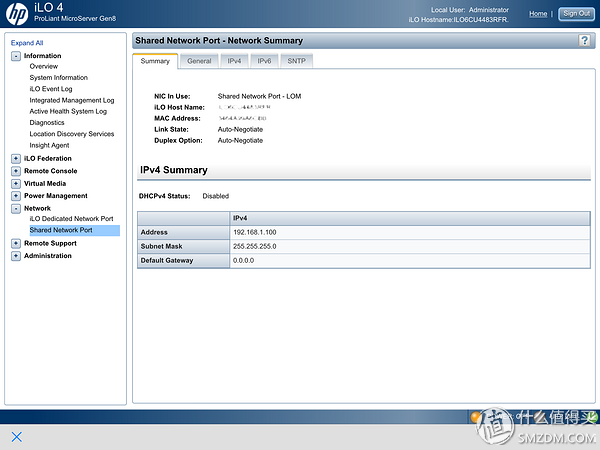
Task: Collapse the Information tree section
Action: point(16,56)
